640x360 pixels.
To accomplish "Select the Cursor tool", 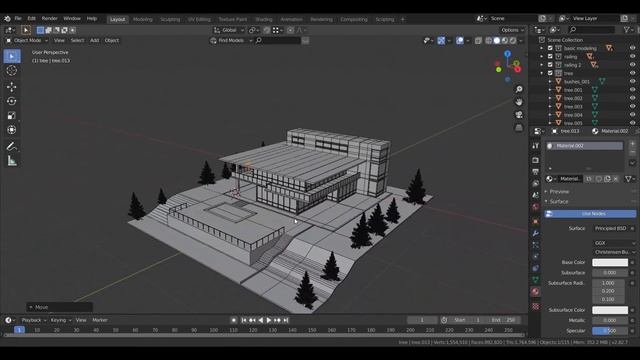I will point(12,71).
